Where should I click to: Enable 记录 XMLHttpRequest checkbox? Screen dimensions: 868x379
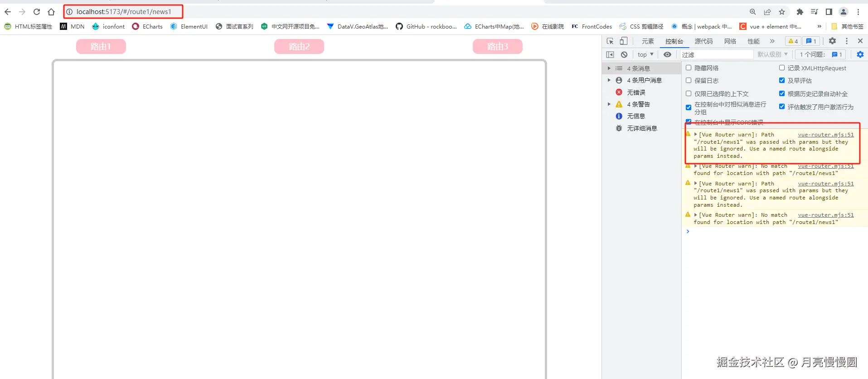(x=782, y=68)
